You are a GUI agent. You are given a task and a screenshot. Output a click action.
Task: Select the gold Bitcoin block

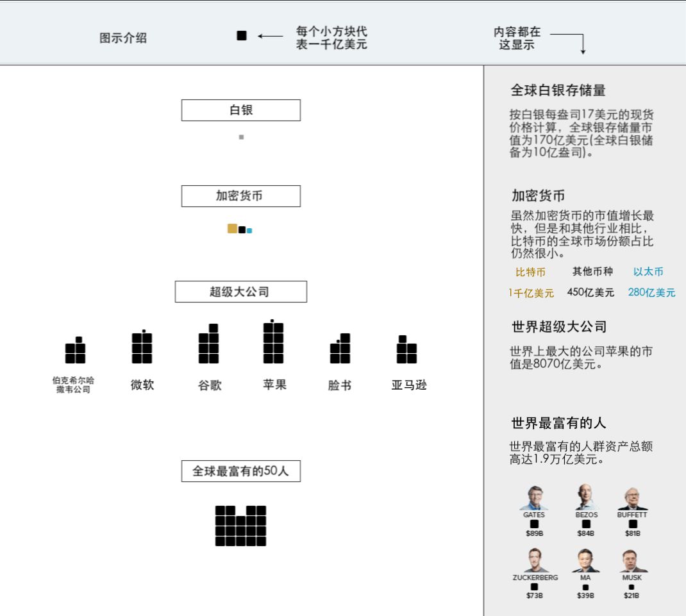point(232,228)
